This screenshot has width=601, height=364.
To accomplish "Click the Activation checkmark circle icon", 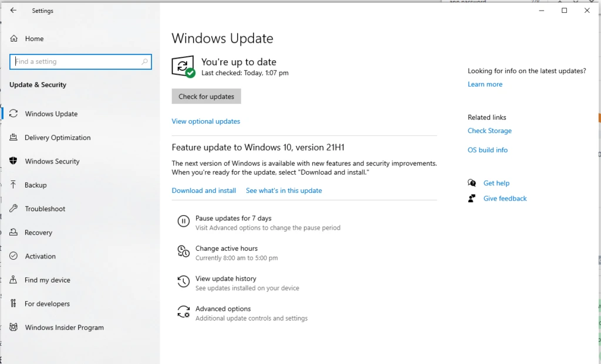I will click(x=13, y=256).
